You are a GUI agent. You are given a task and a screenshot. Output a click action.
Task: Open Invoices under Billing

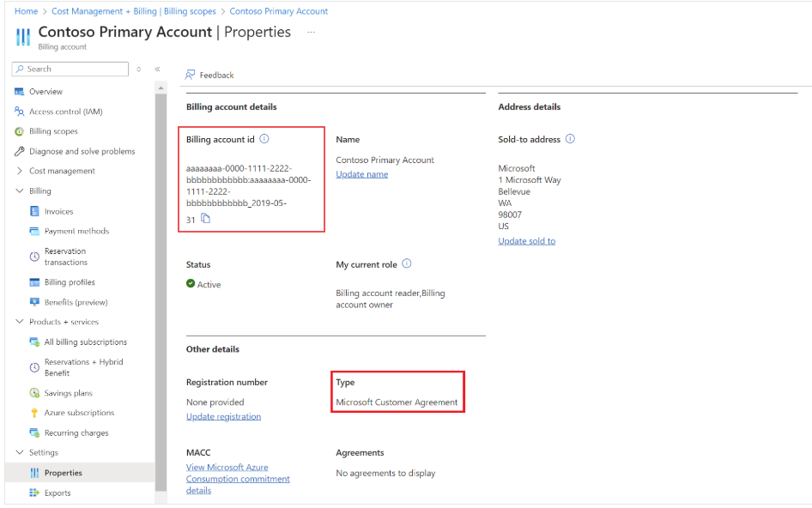[58, 211]
